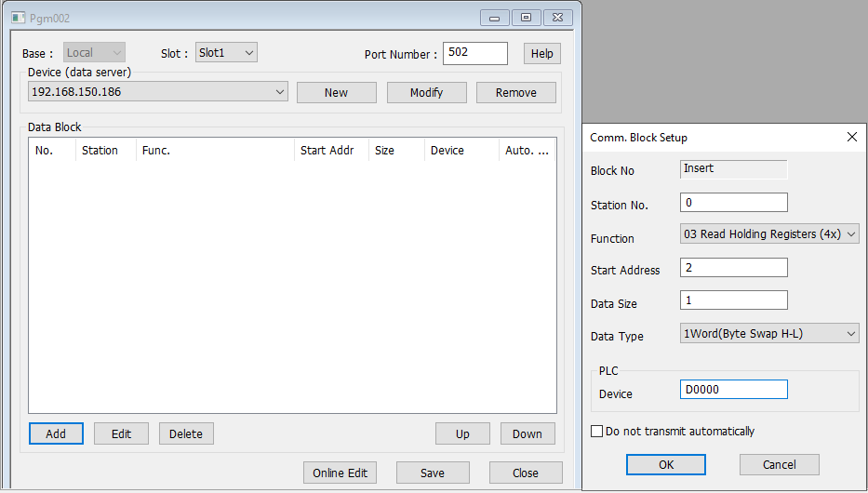Open the Base dropdown
The image size is (868, 493).
[x=94, y=53]
